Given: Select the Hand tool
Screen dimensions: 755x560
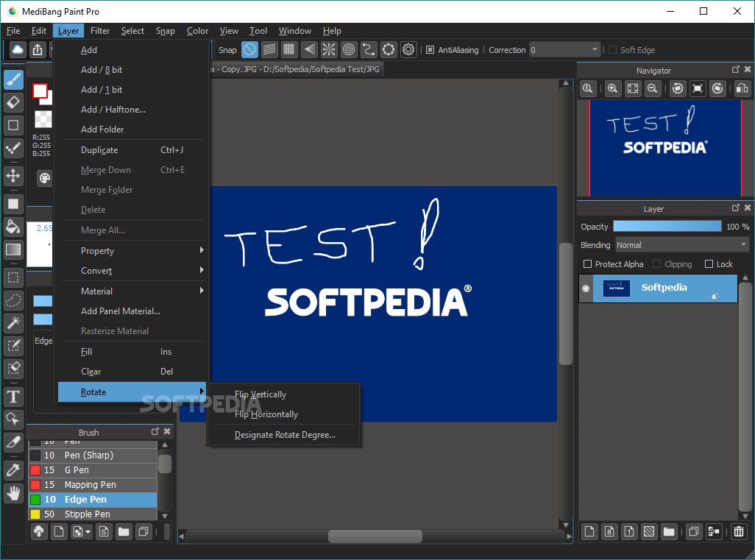Looking at the screenshot, I should 13,492.
